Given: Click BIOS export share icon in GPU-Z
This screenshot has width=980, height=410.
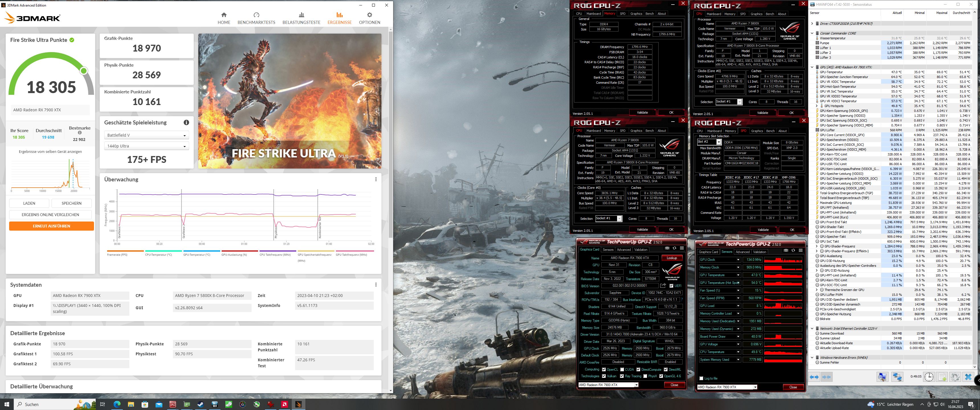Looking at the screenshot, I should [663, 286].
